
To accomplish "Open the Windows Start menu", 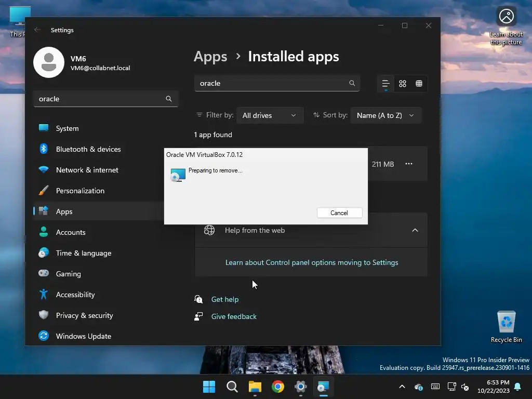I will 209,387.
